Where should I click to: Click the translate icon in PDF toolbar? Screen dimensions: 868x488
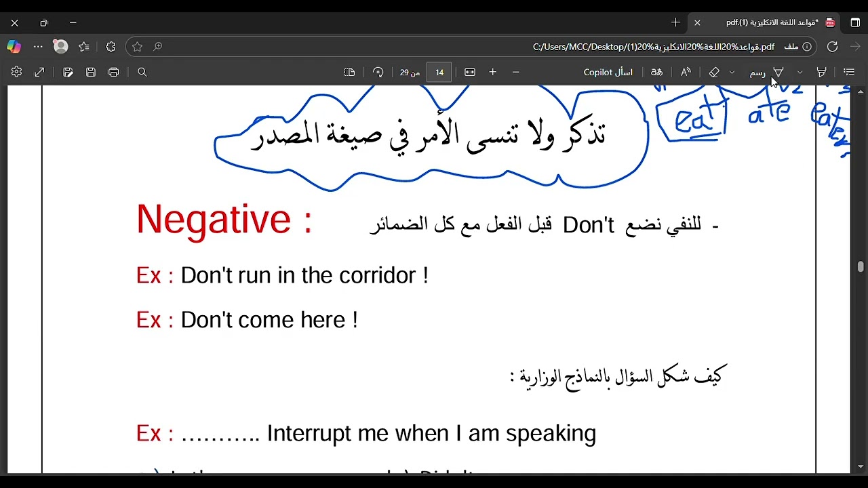tap(656, 72)
